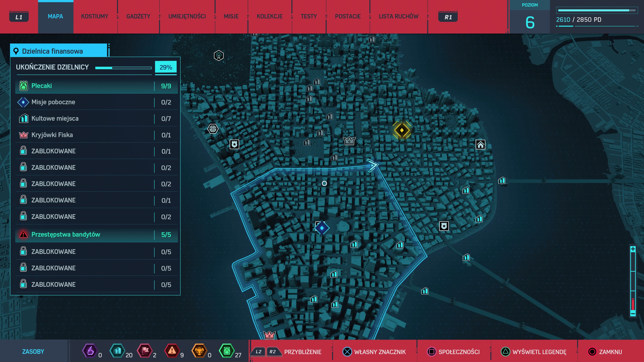Click the radio tower icon near the top
Screen dimensions: 644x362
pos(219,55)
